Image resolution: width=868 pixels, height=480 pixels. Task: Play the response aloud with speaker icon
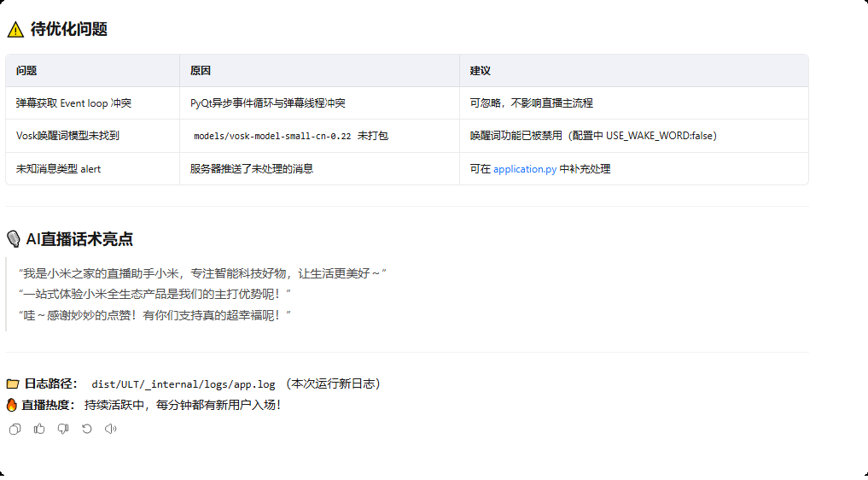110,429
